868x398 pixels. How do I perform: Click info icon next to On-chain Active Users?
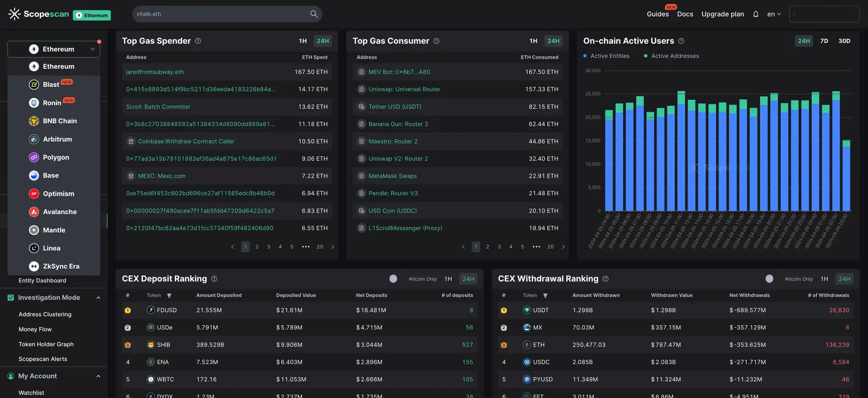tap(681, 41)
